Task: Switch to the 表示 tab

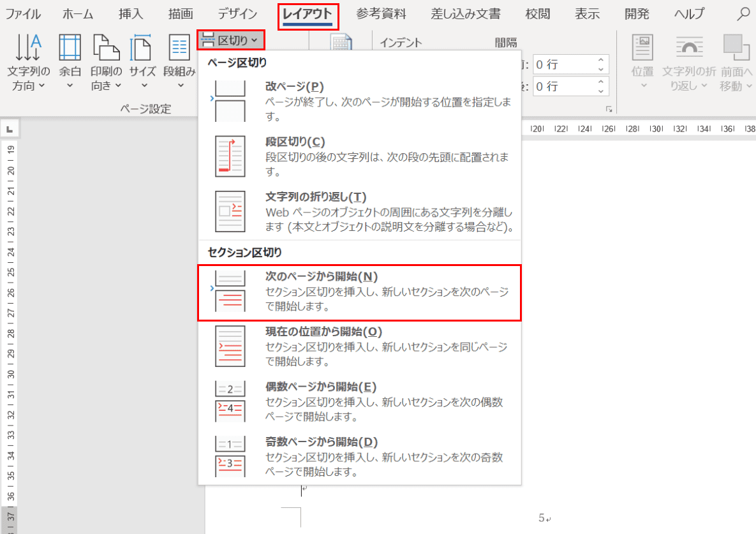Action: click(x=587, y=14)
